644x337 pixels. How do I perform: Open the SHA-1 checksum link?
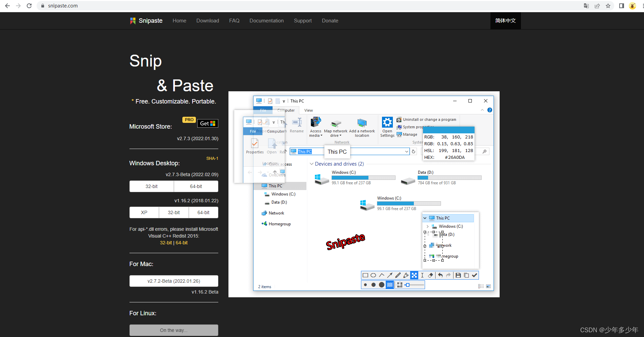pos(212,158)
